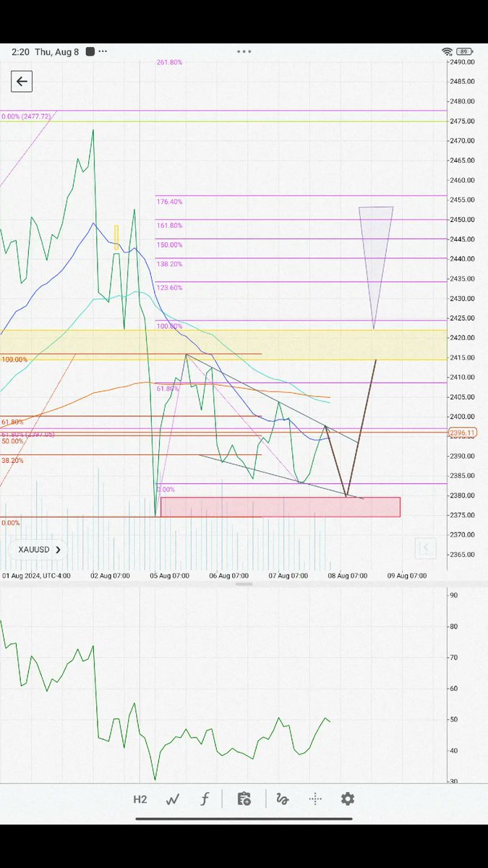Tap the oscillator axis value 50
The image size is (488, 868).
[454, 720]
